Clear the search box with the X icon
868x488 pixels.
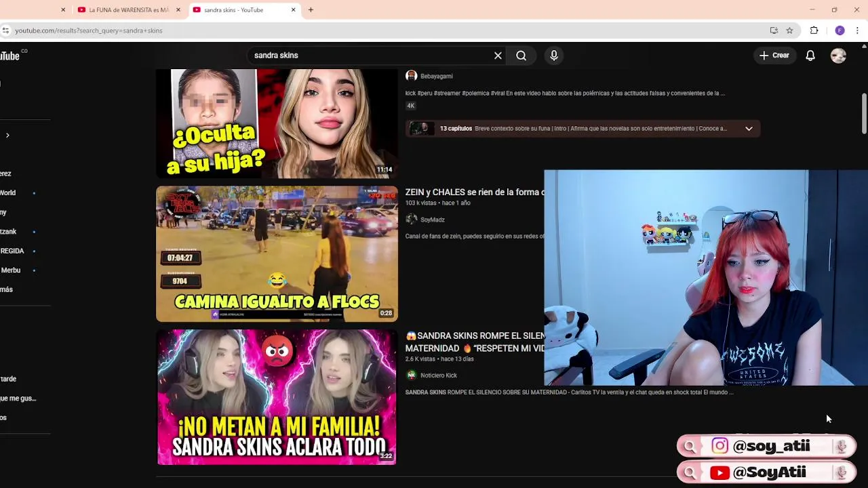498,56
